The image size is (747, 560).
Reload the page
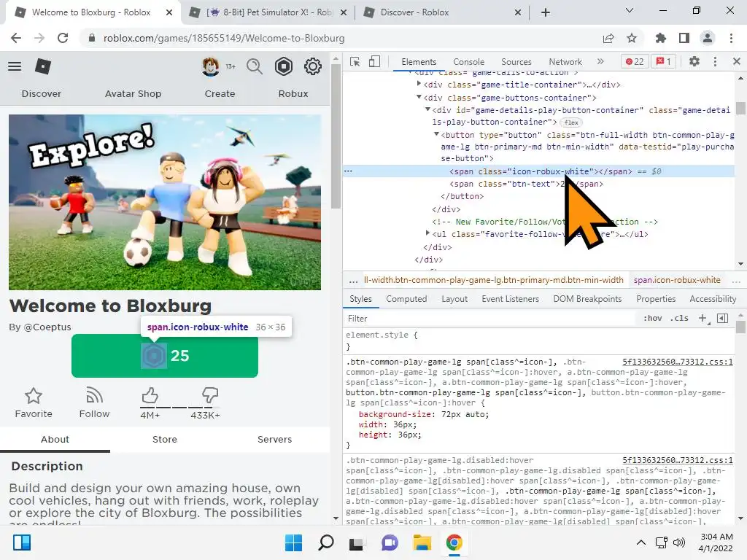[63, 38]
